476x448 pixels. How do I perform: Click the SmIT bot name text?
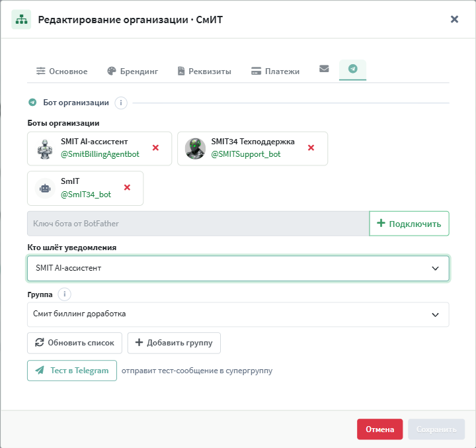click(x=70, y=181)
